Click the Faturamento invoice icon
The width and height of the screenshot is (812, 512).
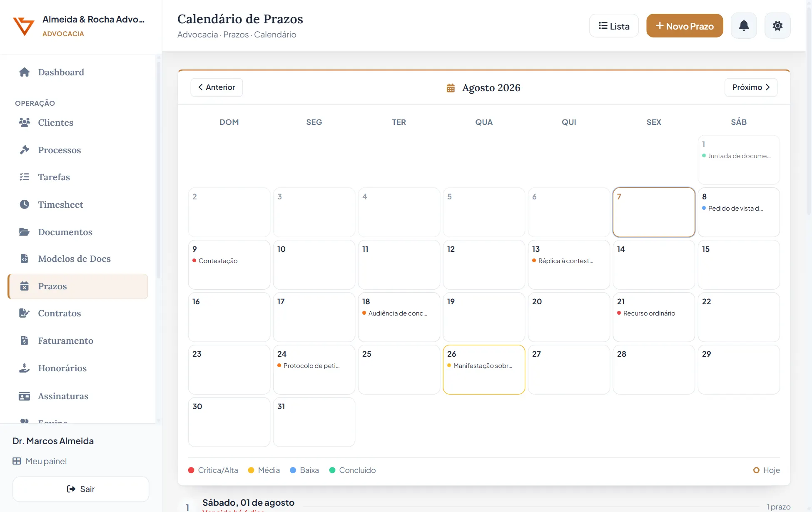(25, 341)
